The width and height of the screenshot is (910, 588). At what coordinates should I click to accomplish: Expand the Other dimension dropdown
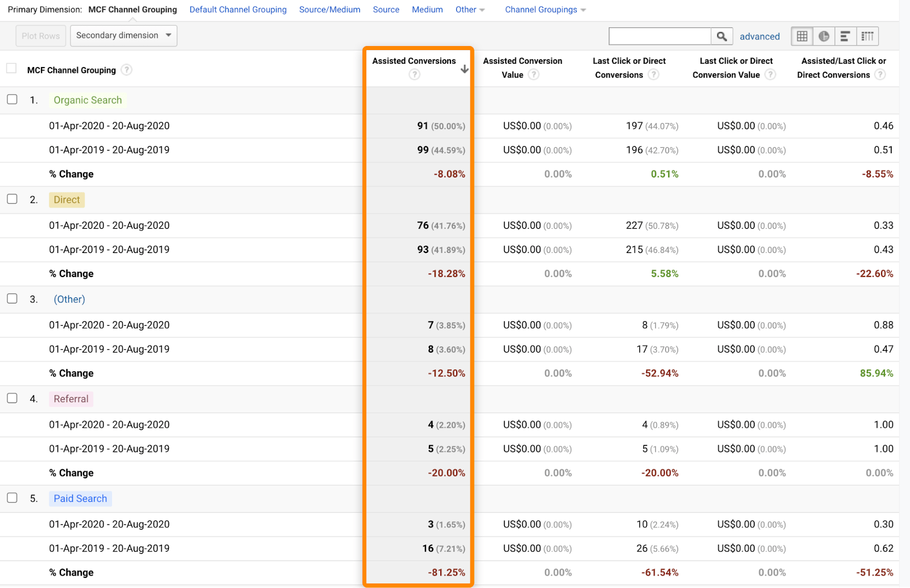(x=470, y=10)
